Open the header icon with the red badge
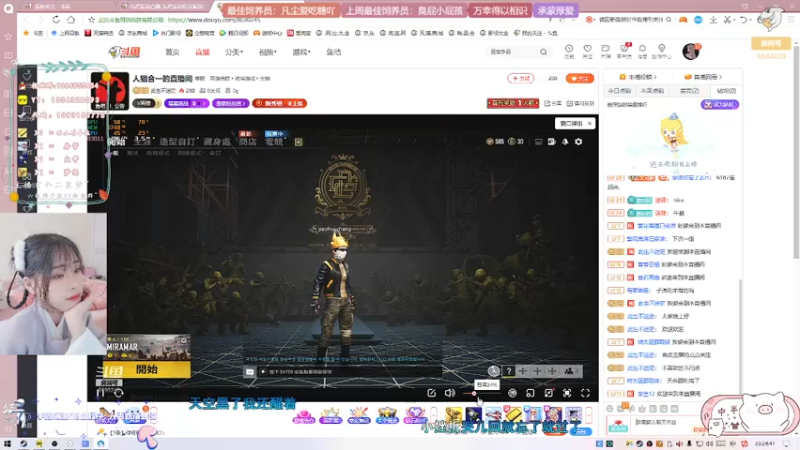This screenshot has width=800, height=450. coord(624,51)
